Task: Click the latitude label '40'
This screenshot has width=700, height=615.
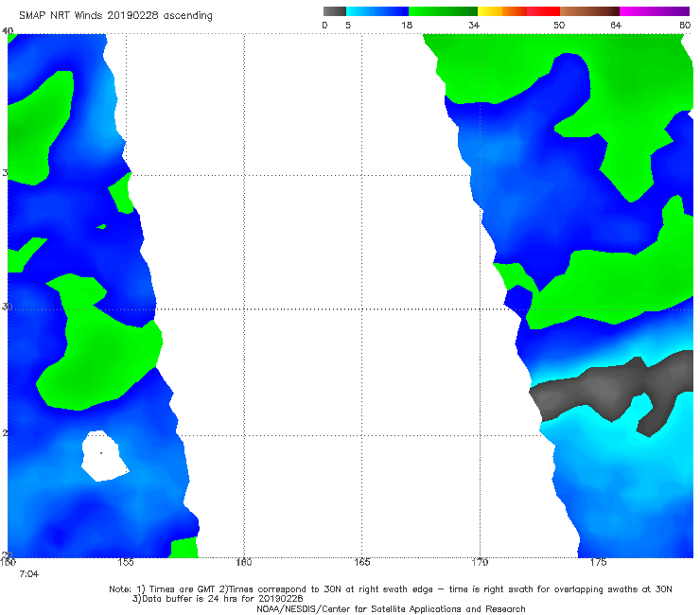Action: coord(8,30)
